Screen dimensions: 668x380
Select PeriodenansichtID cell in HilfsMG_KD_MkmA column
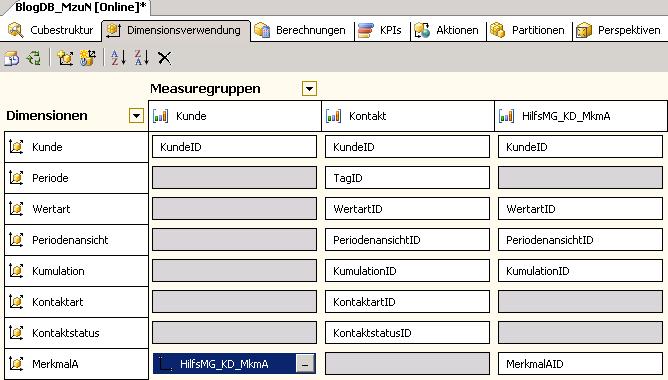click(x=580, y=240)
